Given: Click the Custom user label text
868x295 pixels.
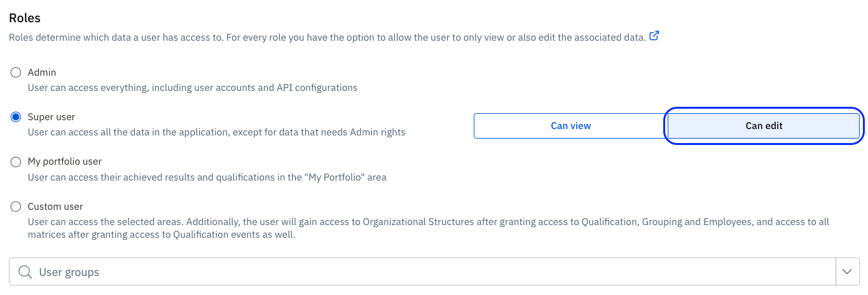Looking at the screenshot, I should pos(55,207).
